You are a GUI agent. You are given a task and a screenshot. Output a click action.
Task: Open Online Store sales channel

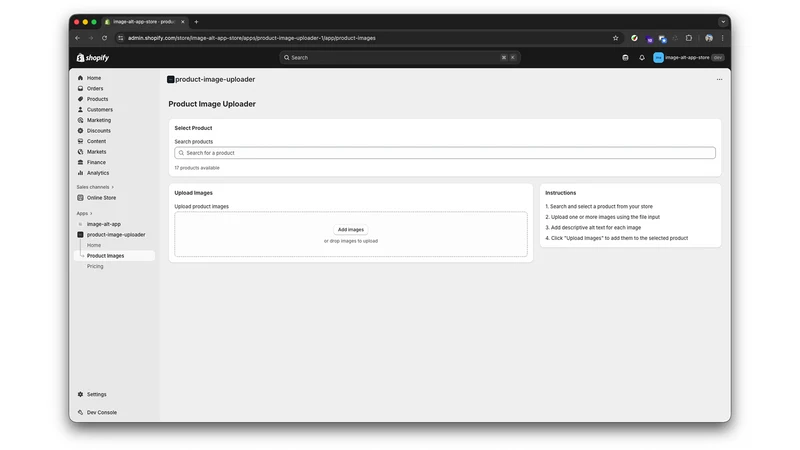point(101,197)
